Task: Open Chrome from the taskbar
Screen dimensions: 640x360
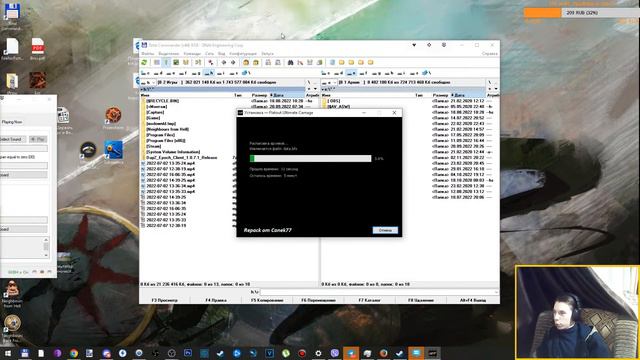Action: pyautogui.click(x=73, y=353)
